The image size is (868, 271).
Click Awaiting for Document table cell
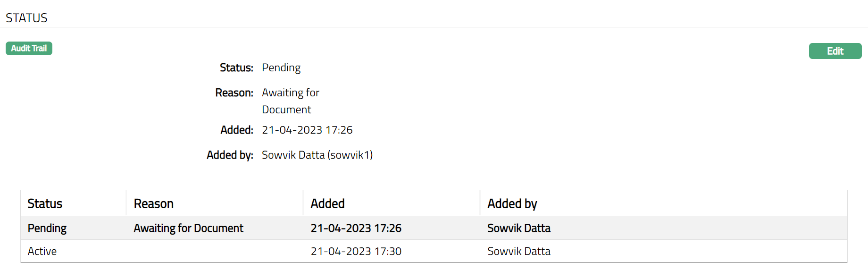click(x=188, y=228)
